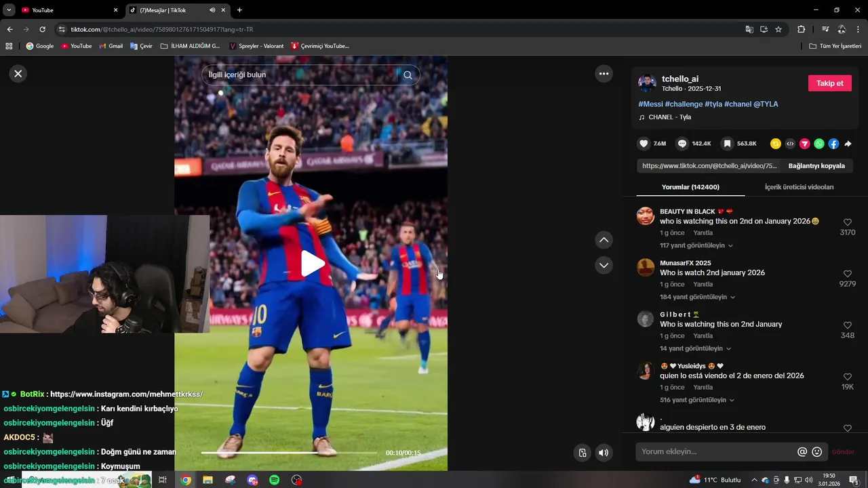This screenshot has height=488, width=868.
Task: Click the Takip et follow button
Action: click(x=829, y=83)
